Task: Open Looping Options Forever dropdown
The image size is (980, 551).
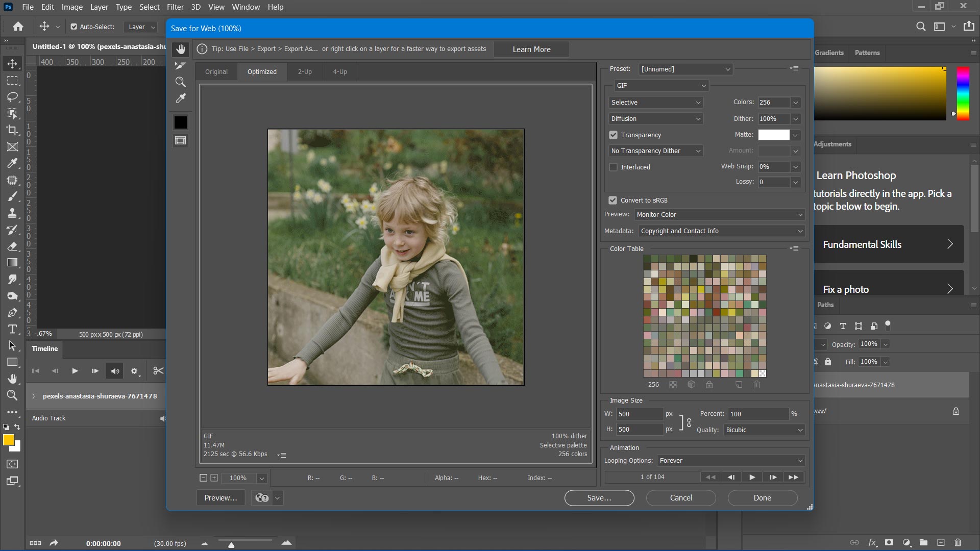Action: pyautogui.click(x=731, y=461)
